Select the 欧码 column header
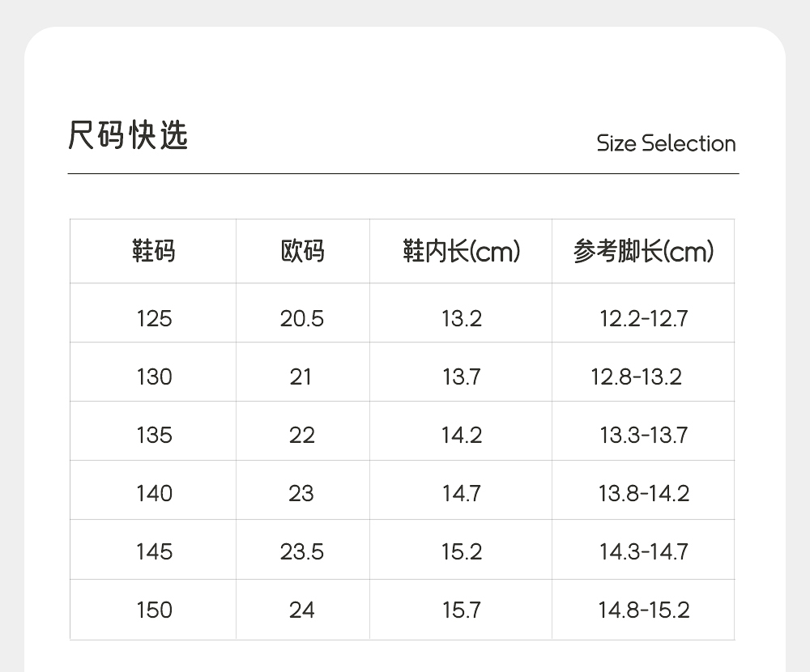This screenshot has height=672, width=810. click(x=302, y=252)
